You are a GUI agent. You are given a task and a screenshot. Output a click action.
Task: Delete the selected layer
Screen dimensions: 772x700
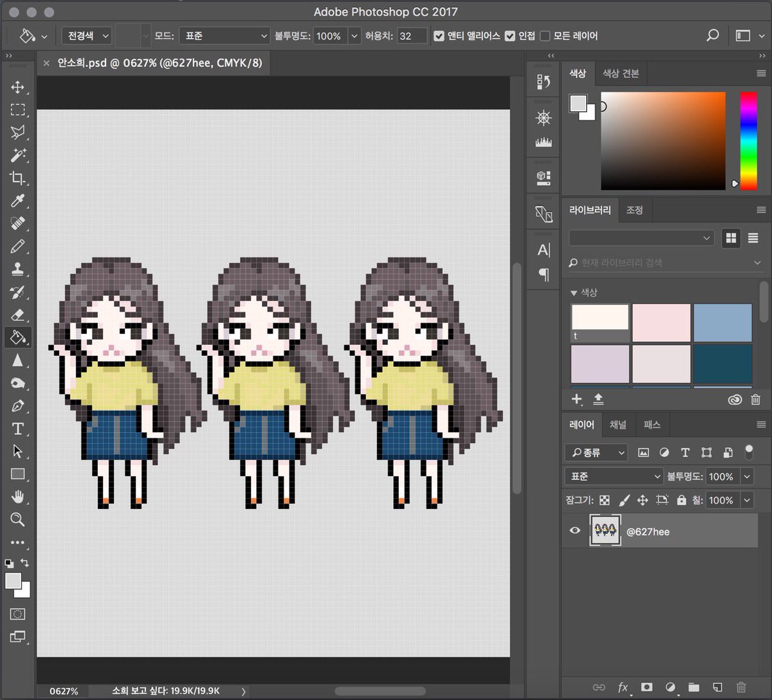tap(741, 687)
